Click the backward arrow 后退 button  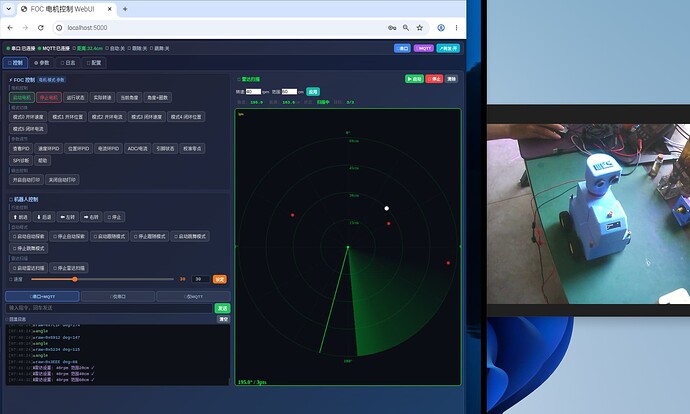[44, 217]
